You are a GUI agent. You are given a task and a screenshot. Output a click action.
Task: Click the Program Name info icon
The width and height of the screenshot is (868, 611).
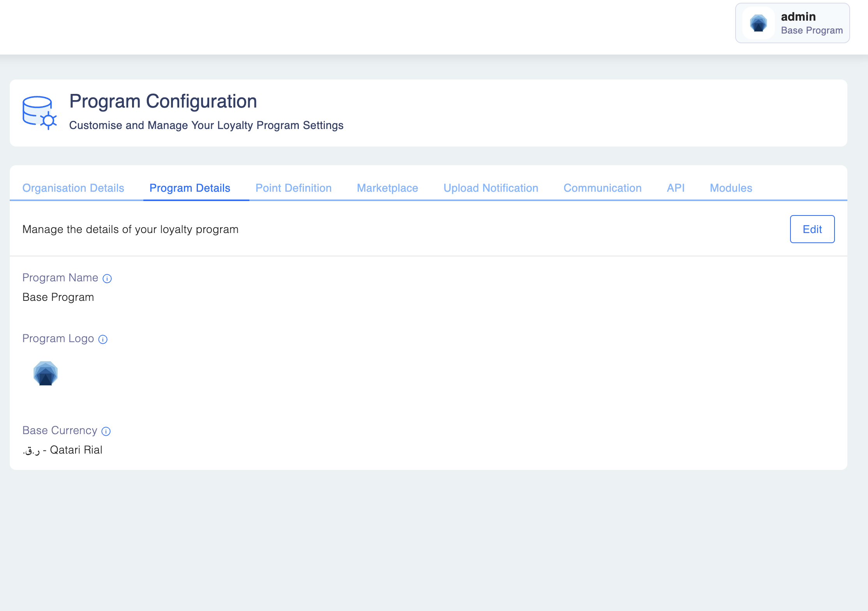coord(107,279)
